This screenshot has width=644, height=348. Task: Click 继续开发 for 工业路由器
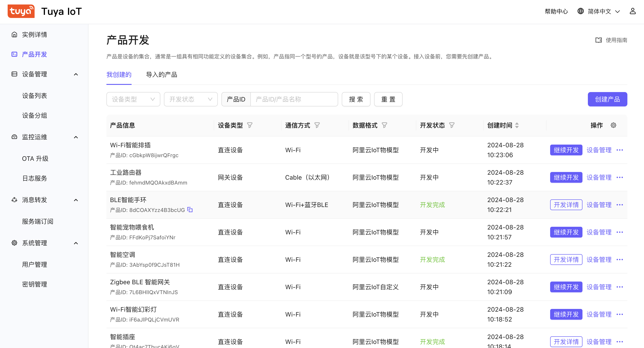pos(566,178)
